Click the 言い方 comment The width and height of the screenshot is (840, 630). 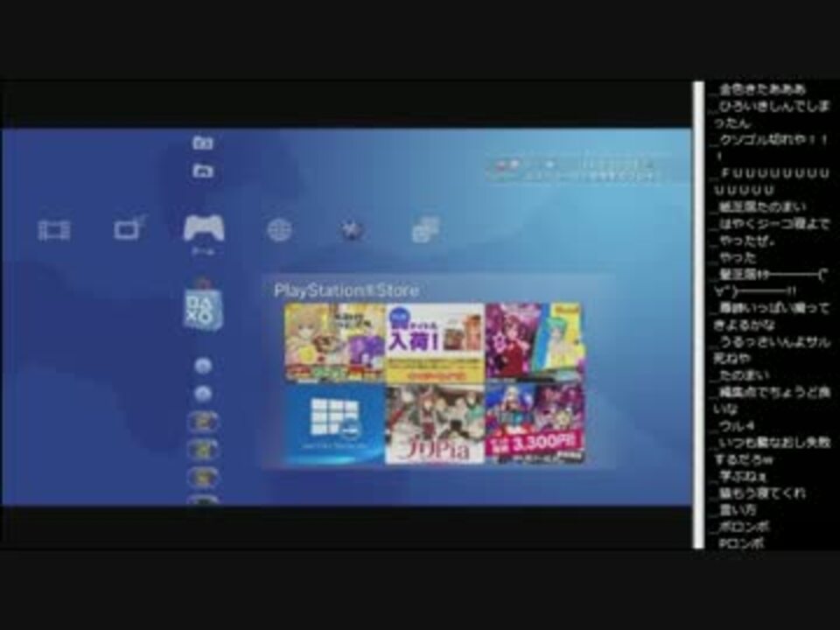(x=737, y=509)
